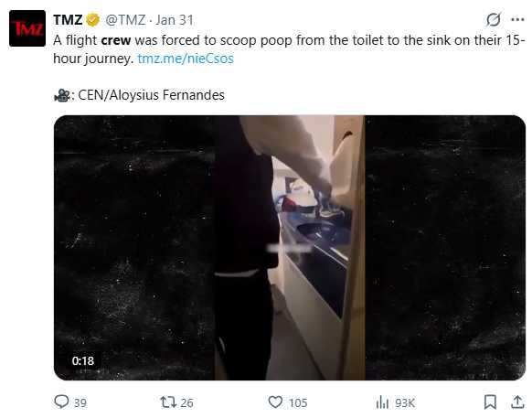Repost the tweet with 26 reposts
This screenshot has width=532, height=418.
pyautogui.click(x=168, y=402)
